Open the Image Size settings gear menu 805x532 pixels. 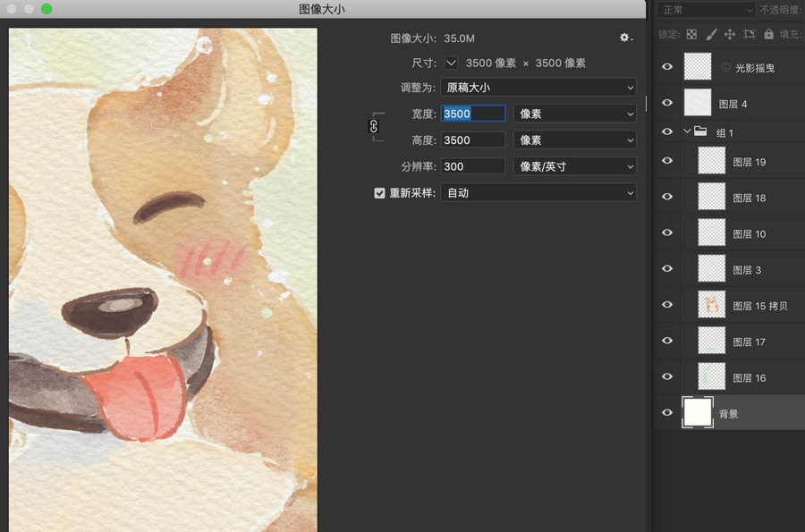point(626,38)
